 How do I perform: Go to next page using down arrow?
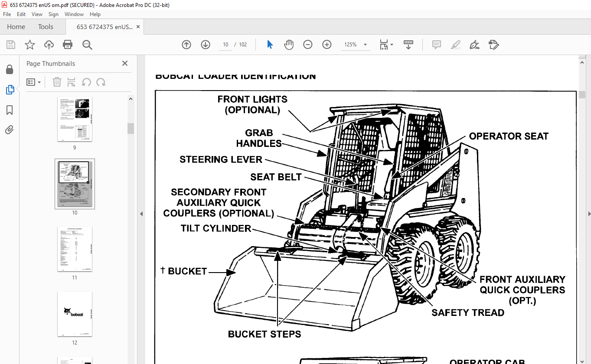point(206,45)
